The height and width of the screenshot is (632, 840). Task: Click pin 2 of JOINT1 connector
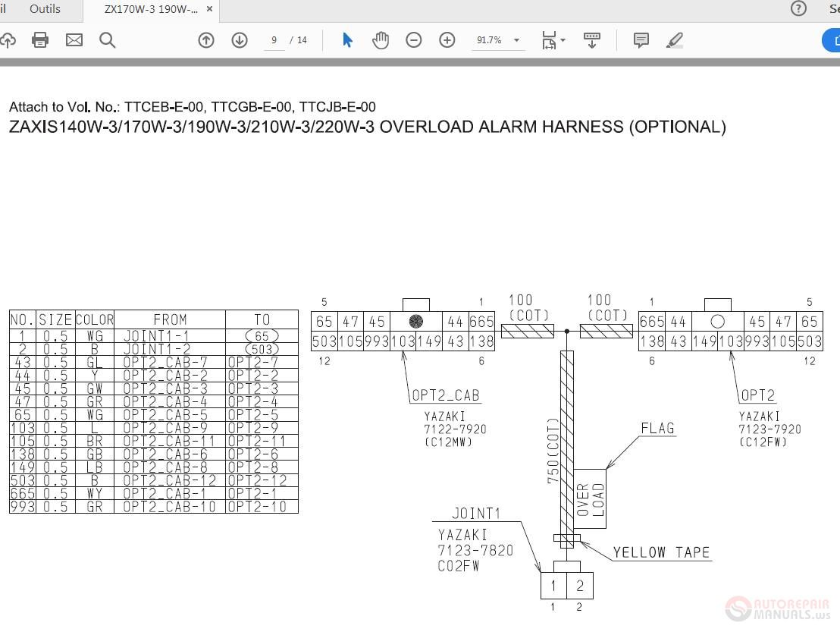pyautogui.click(x=580, y=586)
